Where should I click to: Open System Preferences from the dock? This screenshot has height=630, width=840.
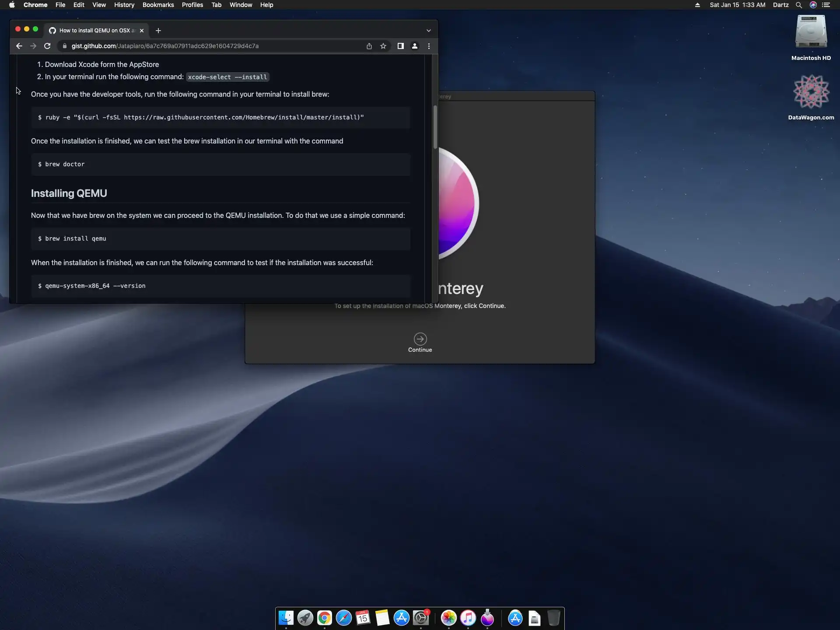(x=421, y=618)
